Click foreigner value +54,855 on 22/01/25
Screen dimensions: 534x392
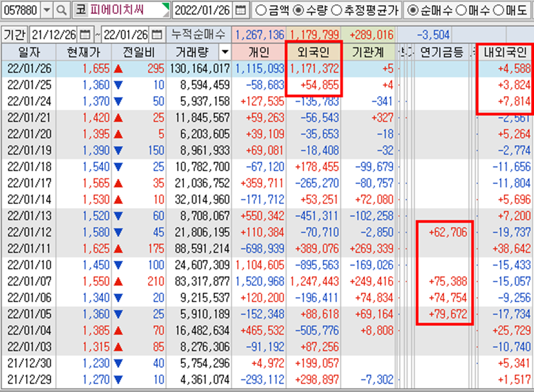tap(320, 85)
